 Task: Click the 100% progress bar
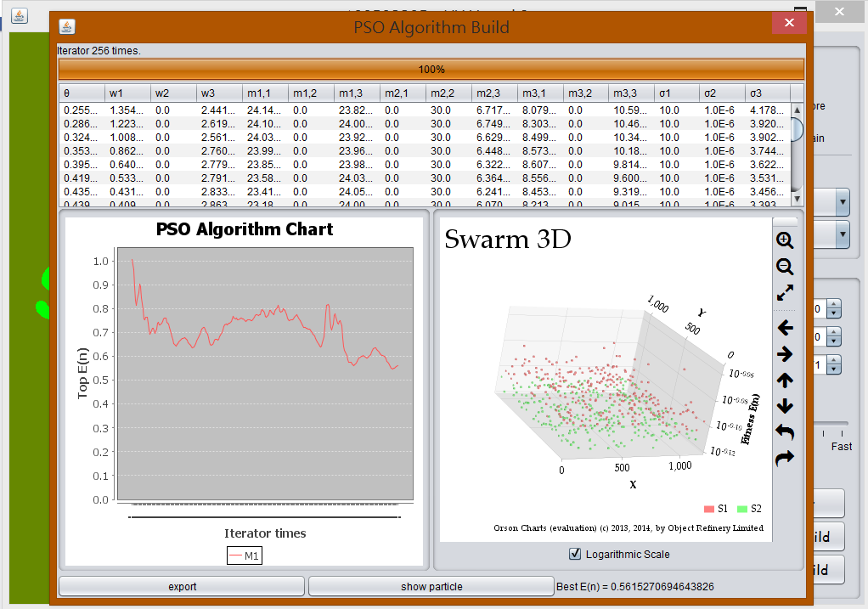431,70
